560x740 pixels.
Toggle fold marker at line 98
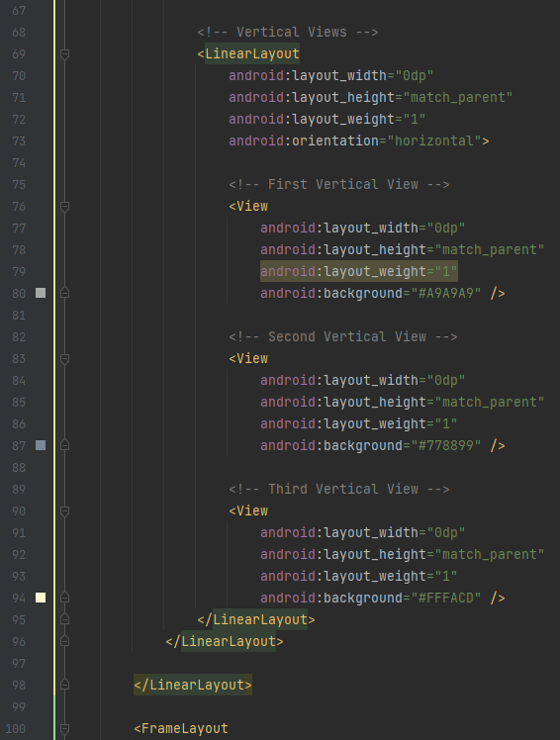[x=64, y=685]
